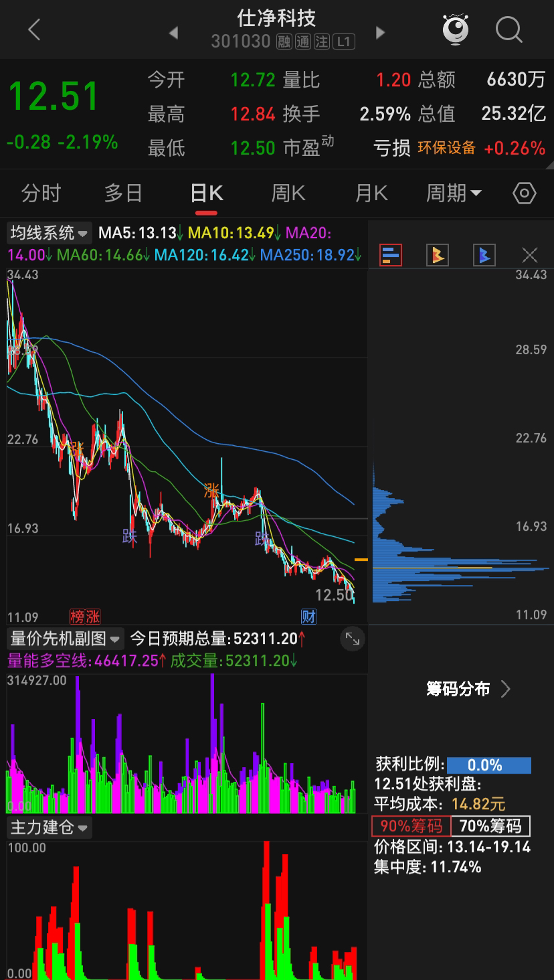Tap the MA5: 13.13 value
Screen dimensions: 554x980
pos(141,233)
